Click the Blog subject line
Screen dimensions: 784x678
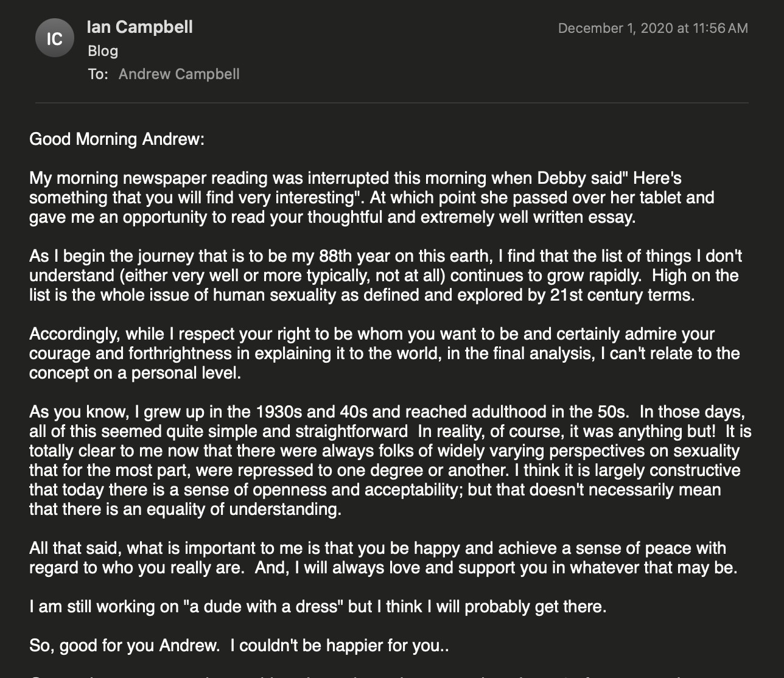pyautogui.click(x=103, y=51)
